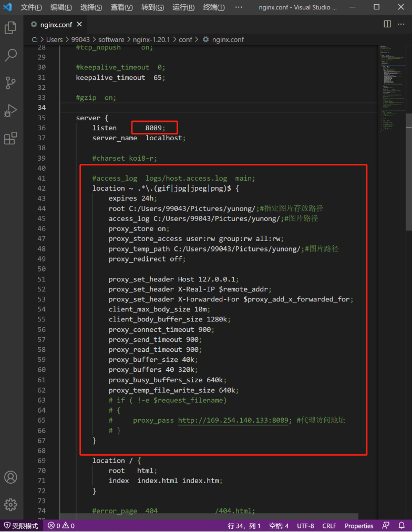Open the Source Control view icon
Viewport: 412px width, 532px height.
[11, 83]
